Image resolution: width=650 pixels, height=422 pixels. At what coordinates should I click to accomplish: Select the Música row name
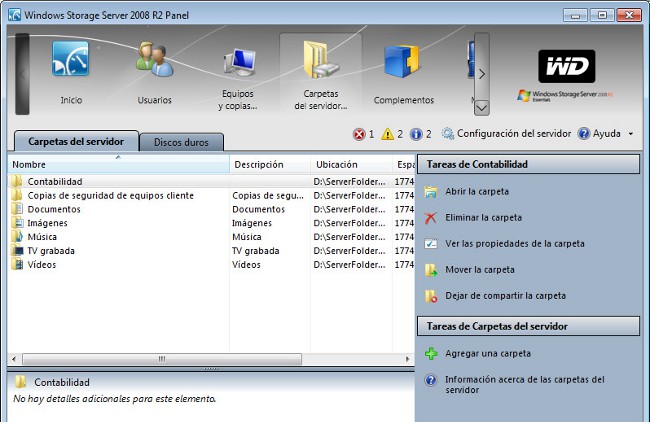[x=42, y=237]
